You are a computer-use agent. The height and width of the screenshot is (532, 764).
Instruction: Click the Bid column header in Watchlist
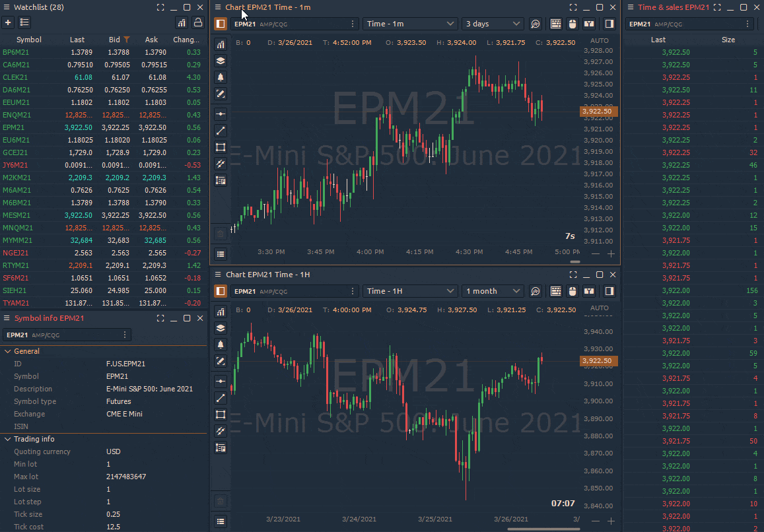pyautogui.click(x=114, y=40)
